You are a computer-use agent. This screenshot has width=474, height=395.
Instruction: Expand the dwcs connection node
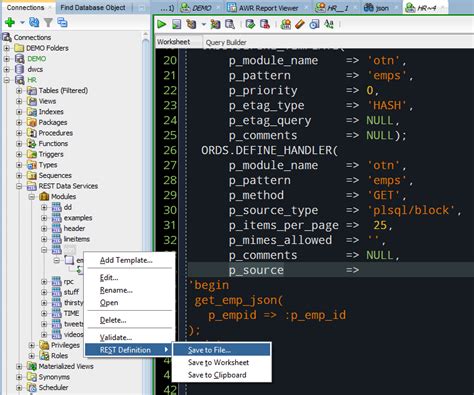click(7, 69)
